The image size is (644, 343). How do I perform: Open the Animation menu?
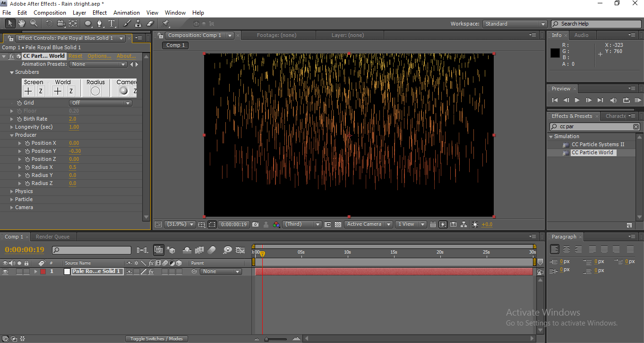pyautogui.click(x=126, y=13)
